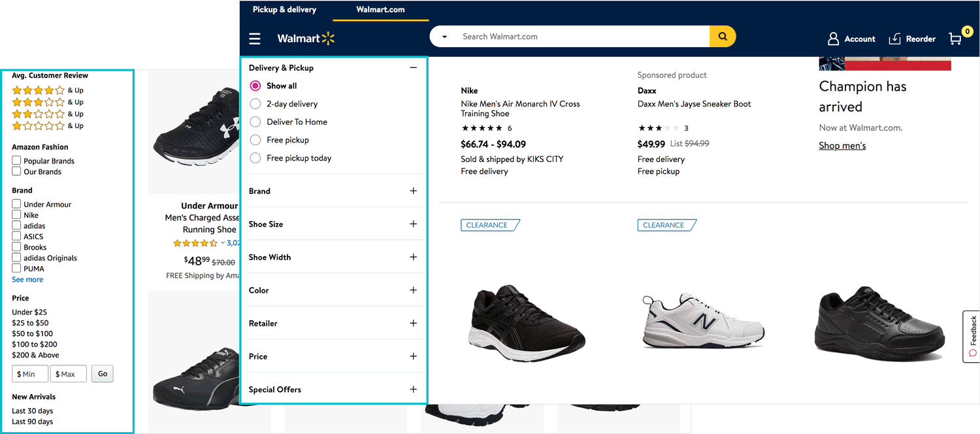
Task: Check the Brooks brand checkbox
Action: (16, 247)
